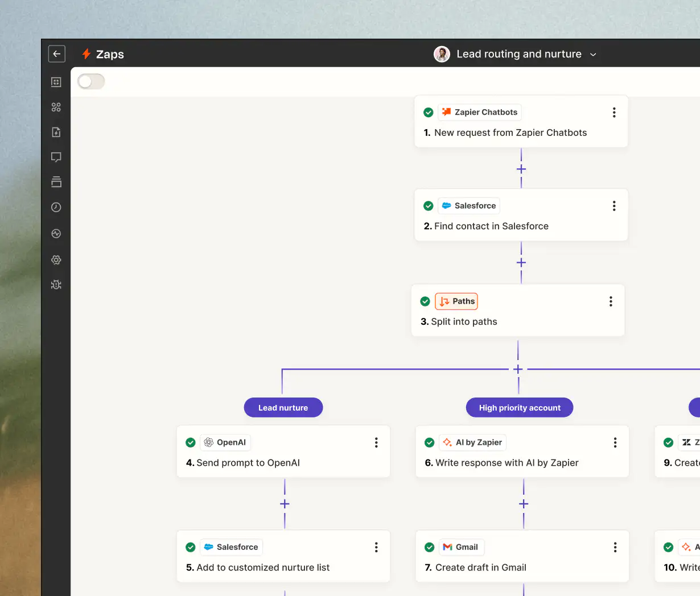This screenshot has width=700, height=596.
Task: Click the Zapier Chatbots app badge
Action: click(x=480, y=113)
